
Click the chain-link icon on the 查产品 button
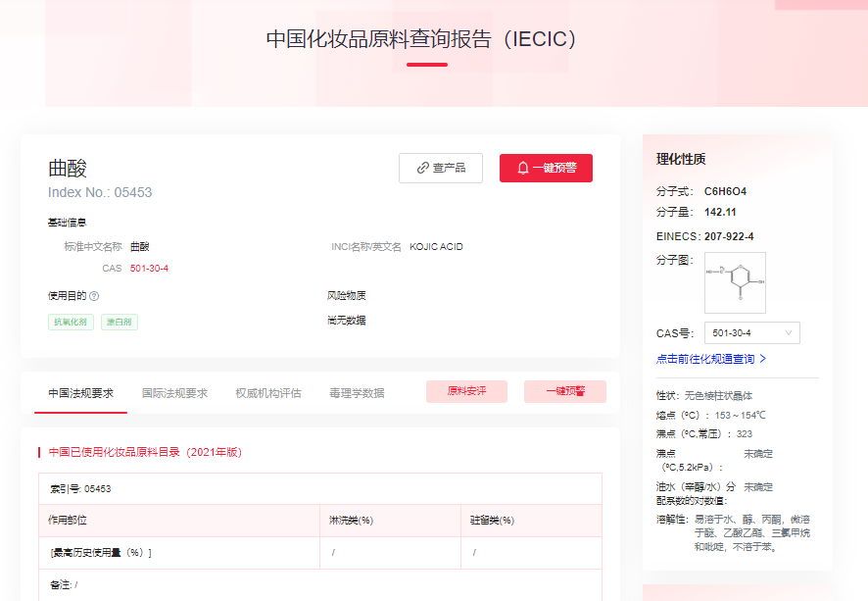(x=421, y=168)
